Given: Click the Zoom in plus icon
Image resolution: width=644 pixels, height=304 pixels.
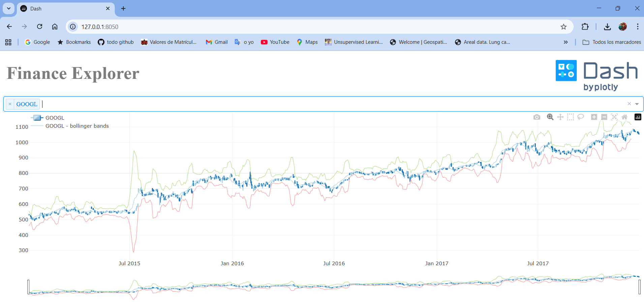Looking at the screenshot, I should point(594,117).
